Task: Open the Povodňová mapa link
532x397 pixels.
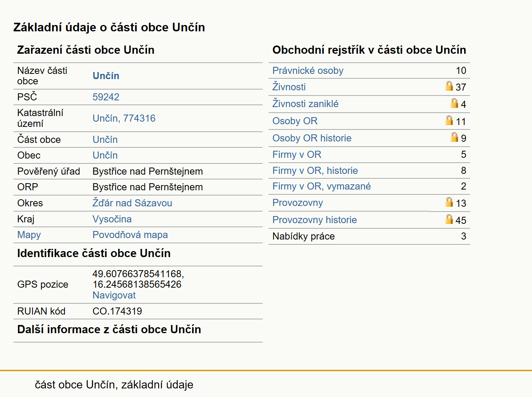Action: [x=130, y=235]
